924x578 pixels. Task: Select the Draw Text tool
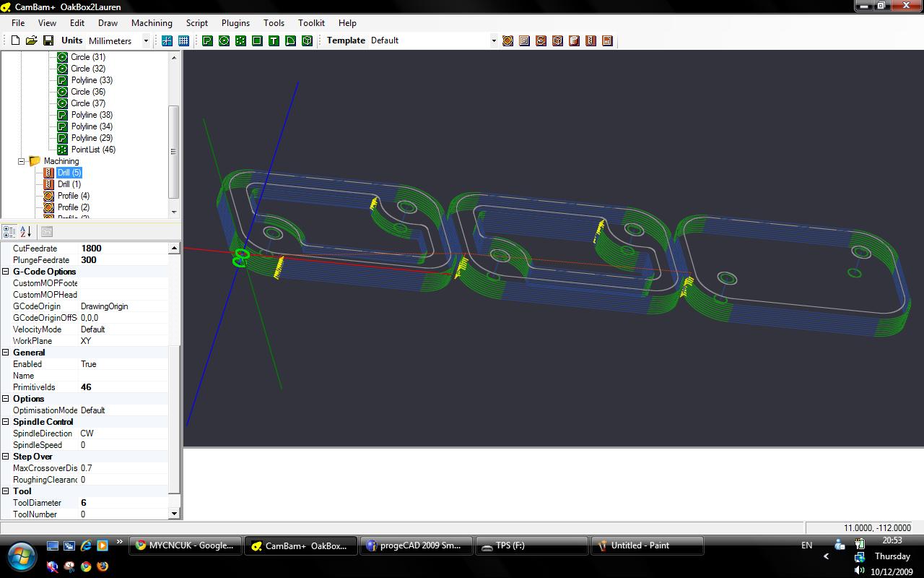coord(274,40)
